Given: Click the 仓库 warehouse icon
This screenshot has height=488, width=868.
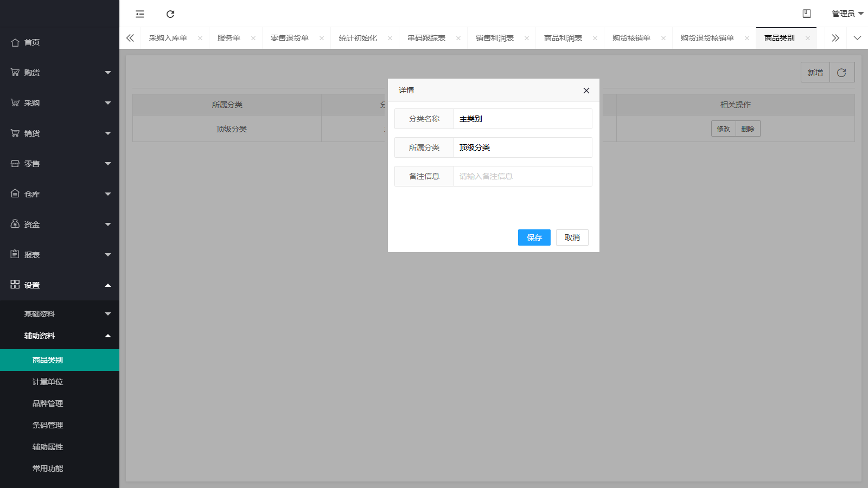Looking at the screenshot, I should 15,194.
